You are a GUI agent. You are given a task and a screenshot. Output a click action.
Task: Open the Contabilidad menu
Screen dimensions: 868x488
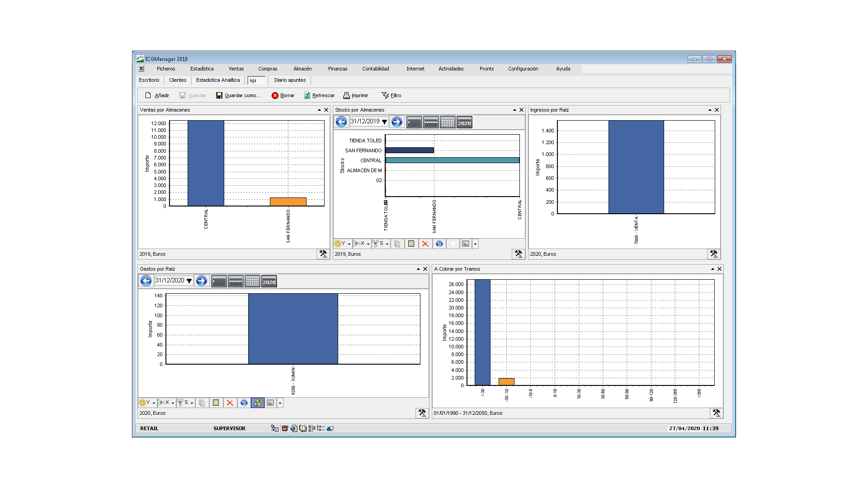(x=375, y=69)
